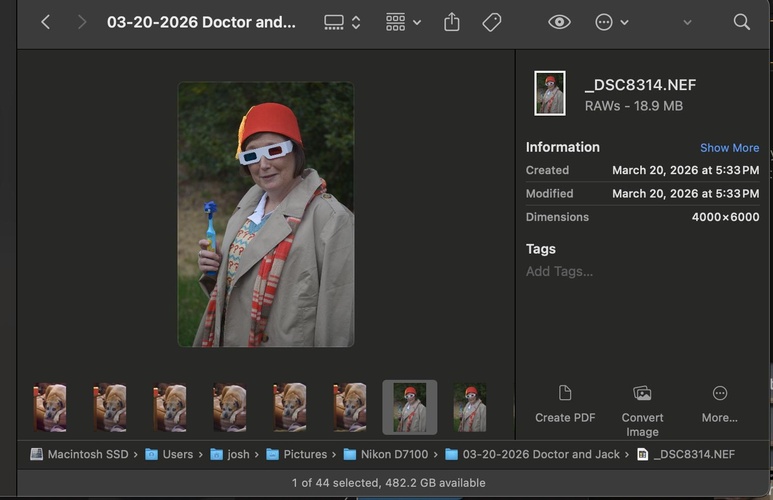
Task: Open the group-by grid dropdown
Action: coord(403,22)
